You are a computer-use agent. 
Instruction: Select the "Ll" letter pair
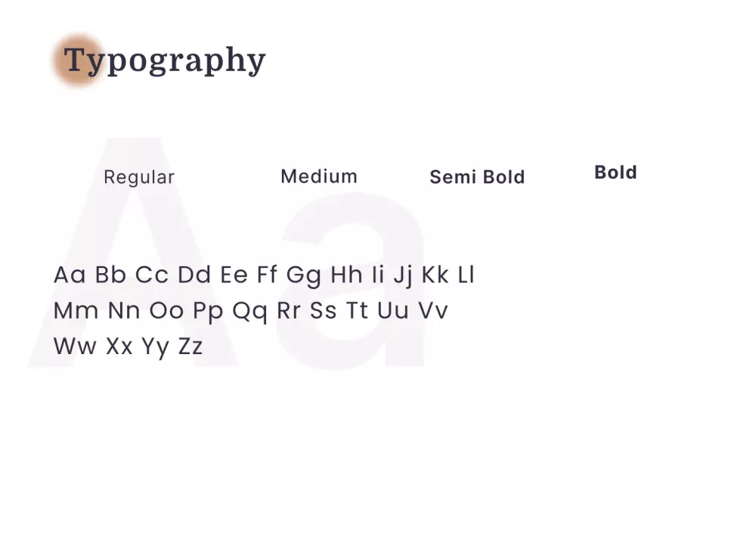coord(466,275)
